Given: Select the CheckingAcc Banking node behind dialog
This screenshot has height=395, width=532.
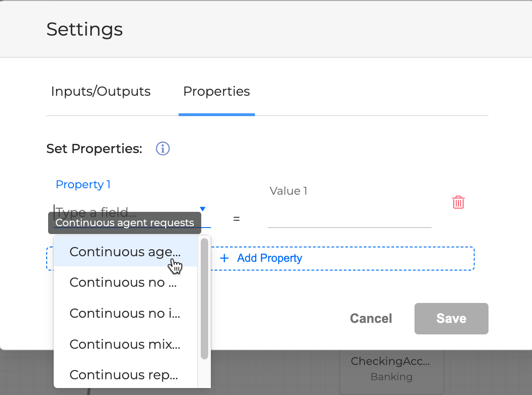Looking at the screenshot, I should (x=391, y=369).
